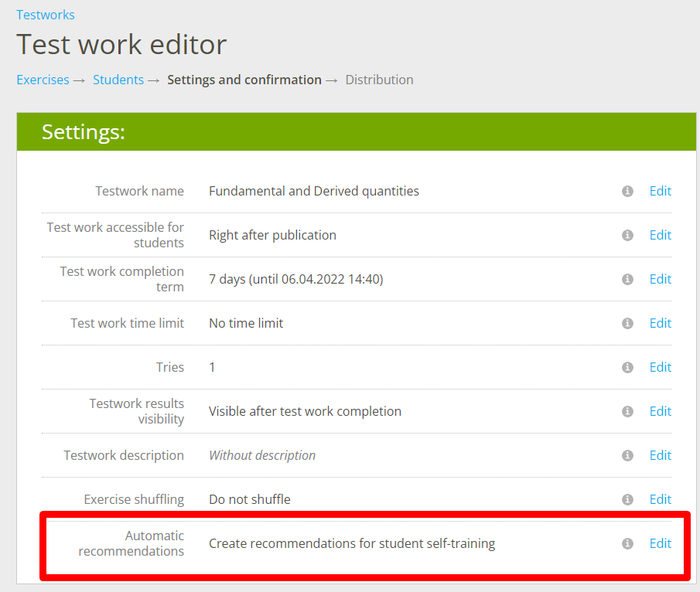Edit the Testwork description

[660, 455]
